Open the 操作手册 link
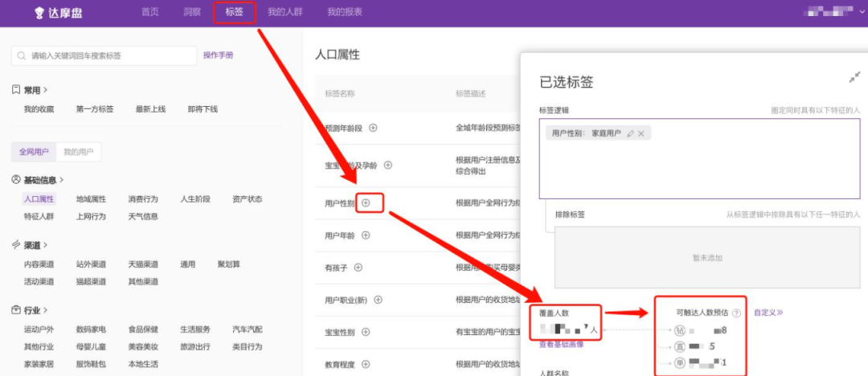Screen dimensions: 868x376 coord(218,55)
